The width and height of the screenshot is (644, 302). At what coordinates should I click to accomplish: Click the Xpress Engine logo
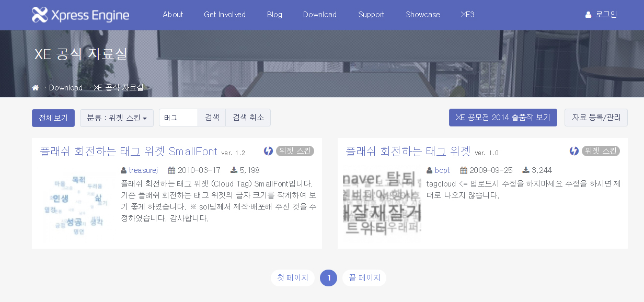tap(80, 15)
